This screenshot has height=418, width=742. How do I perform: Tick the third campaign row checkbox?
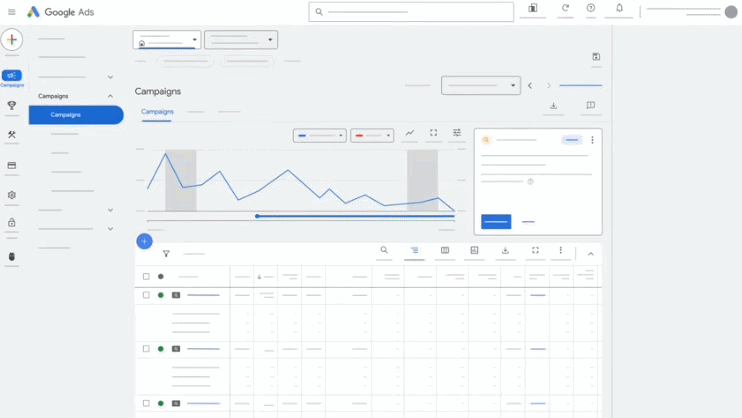[x=146, y=403]
